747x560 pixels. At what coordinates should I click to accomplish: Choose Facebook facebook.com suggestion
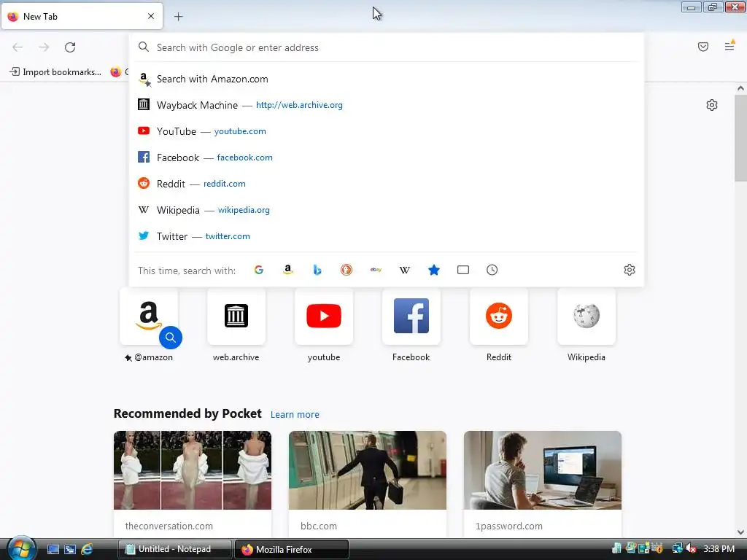[387, 157]
